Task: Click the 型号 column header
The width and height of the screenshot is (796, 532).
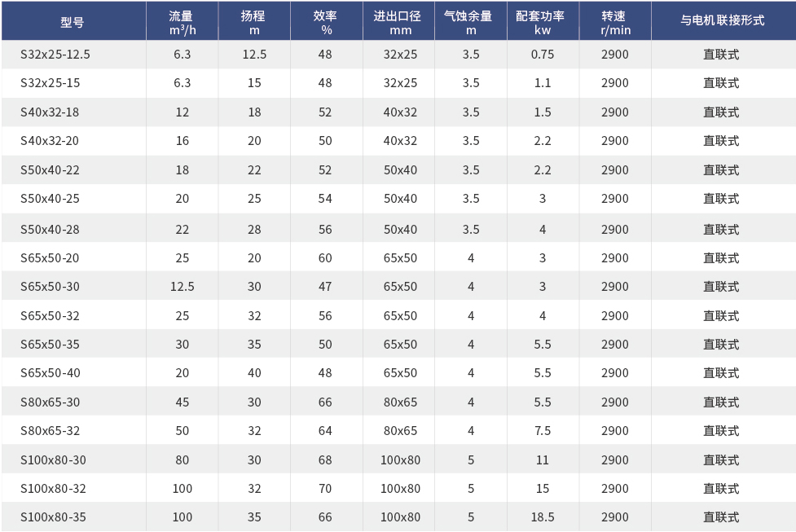Action: tap(73, 22)
